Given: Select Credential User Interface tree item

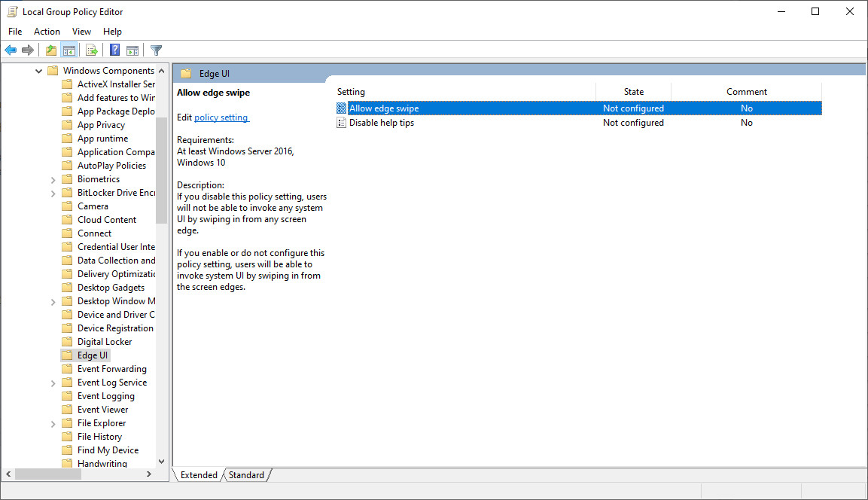Looking at the screenshot, I should (116, 247).
